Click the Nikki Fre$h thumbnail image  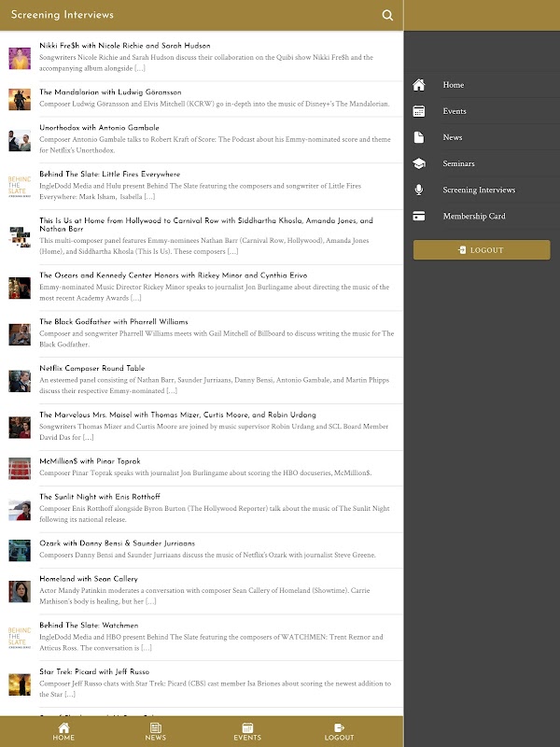[20, 58]
